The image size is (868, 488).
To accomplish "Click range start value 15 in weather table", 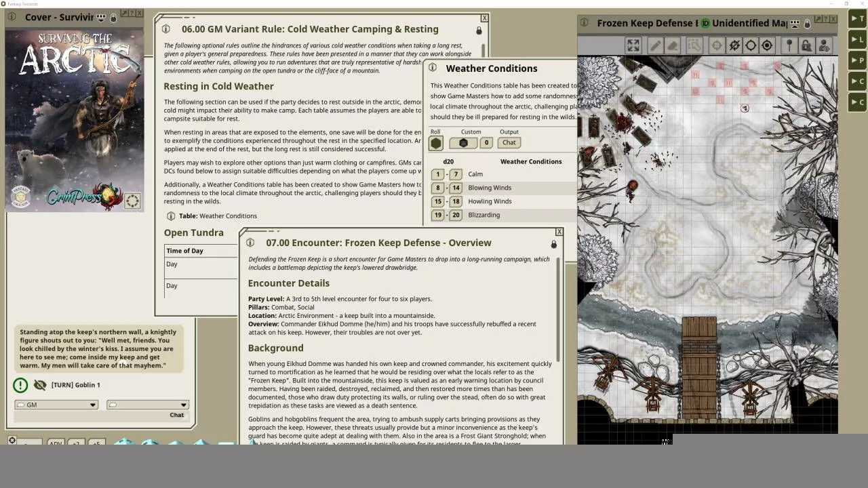I will coord(438,201).
